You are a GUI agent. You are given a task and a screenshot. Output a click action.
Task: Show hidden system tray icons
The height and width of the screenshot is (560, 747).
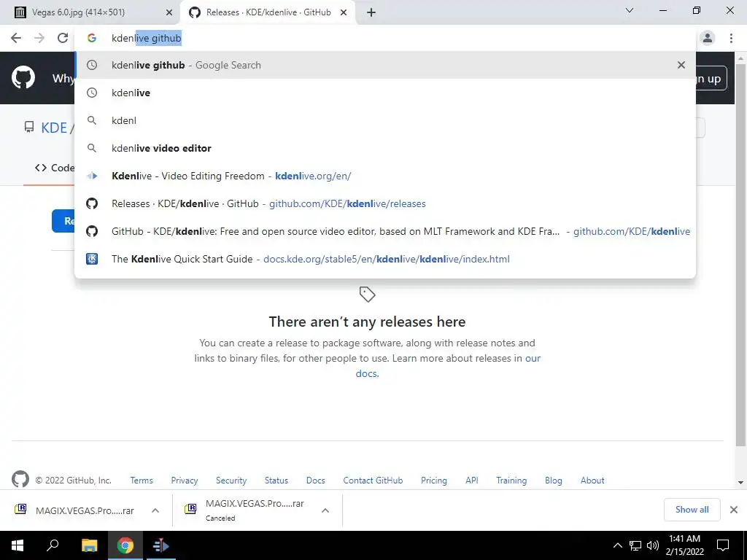pos(617,545)
